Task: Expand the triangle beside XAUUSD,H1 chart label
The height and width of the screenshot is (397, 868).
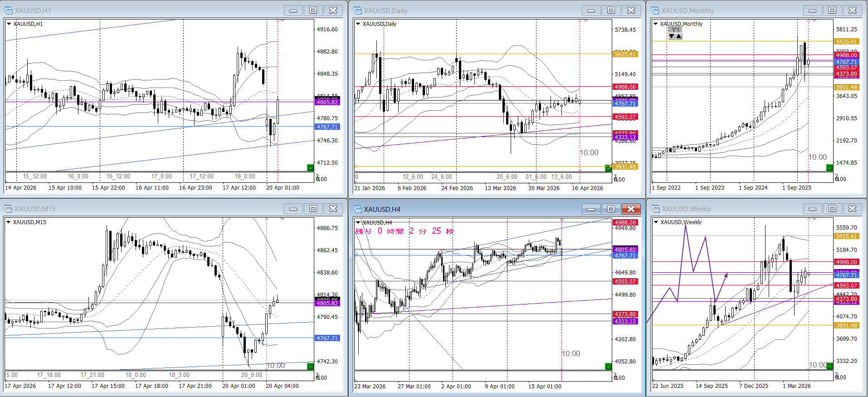Action: point(9,24)
